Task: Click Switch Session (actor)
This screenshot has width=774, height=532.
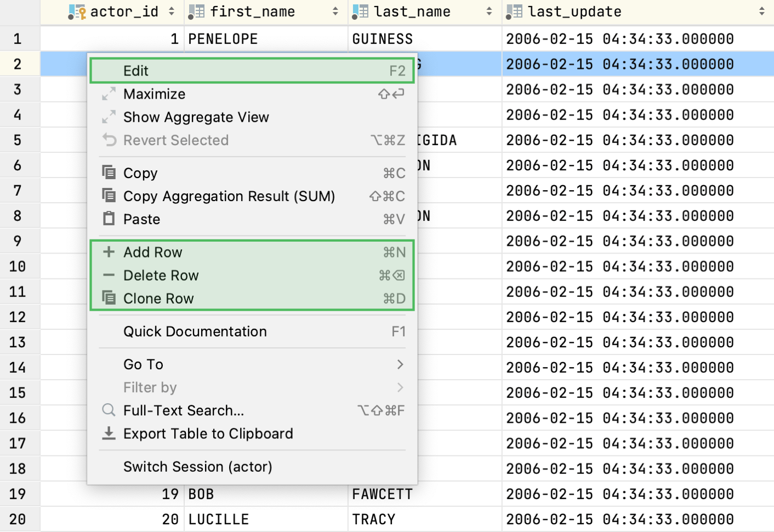Action: (x=198, y=466)
